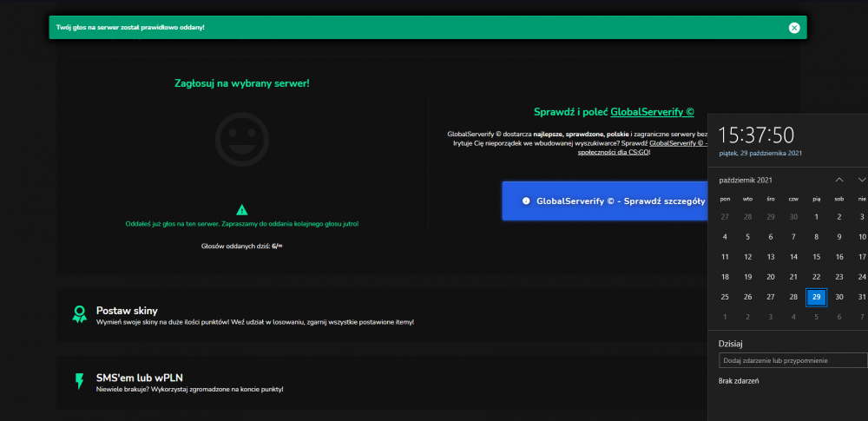This screenshot has height=421, width=868.
Task: Click the 'Zagłosuj na wybrany serwer!' heading
Action: 242,83
